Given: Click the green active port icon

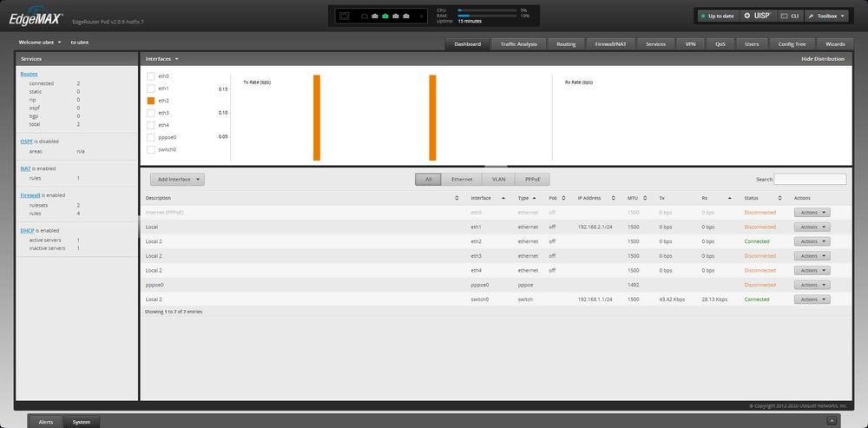Looking at the screenshot, I should 385,16.
